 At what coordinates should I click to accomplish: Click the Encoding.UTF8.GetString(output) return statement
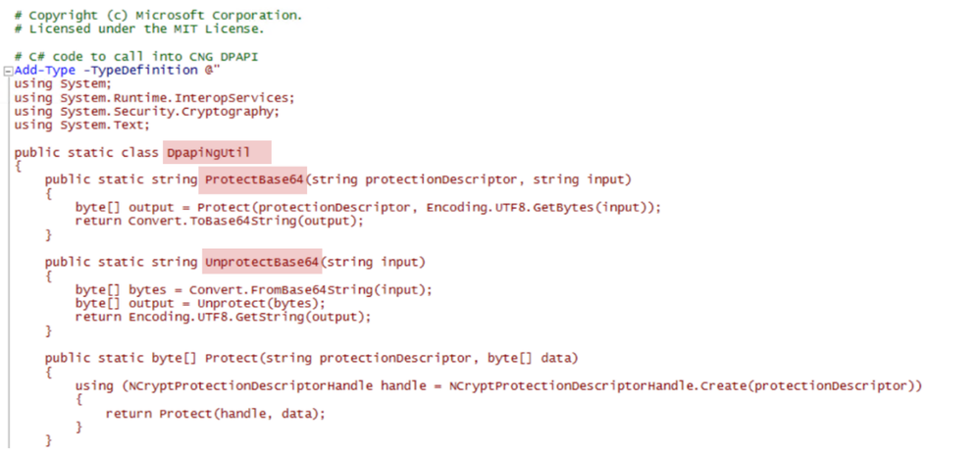(x=223, y=317)
